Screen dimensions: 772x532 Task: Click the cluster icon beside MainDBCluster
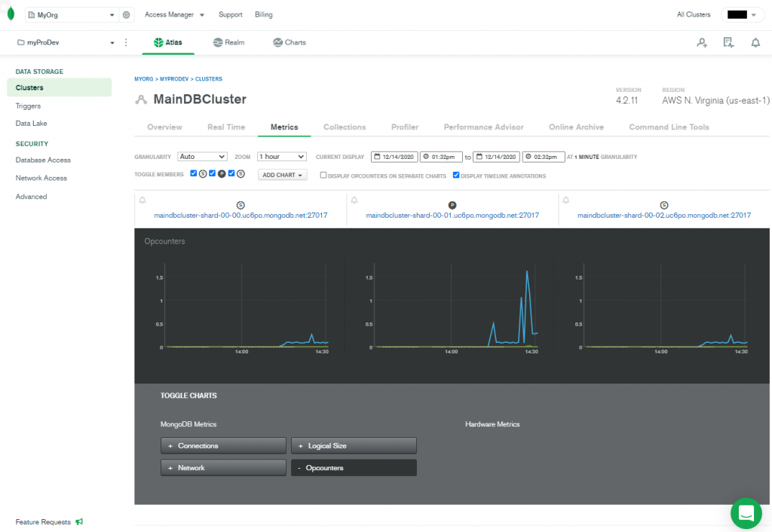coord(141,99)
